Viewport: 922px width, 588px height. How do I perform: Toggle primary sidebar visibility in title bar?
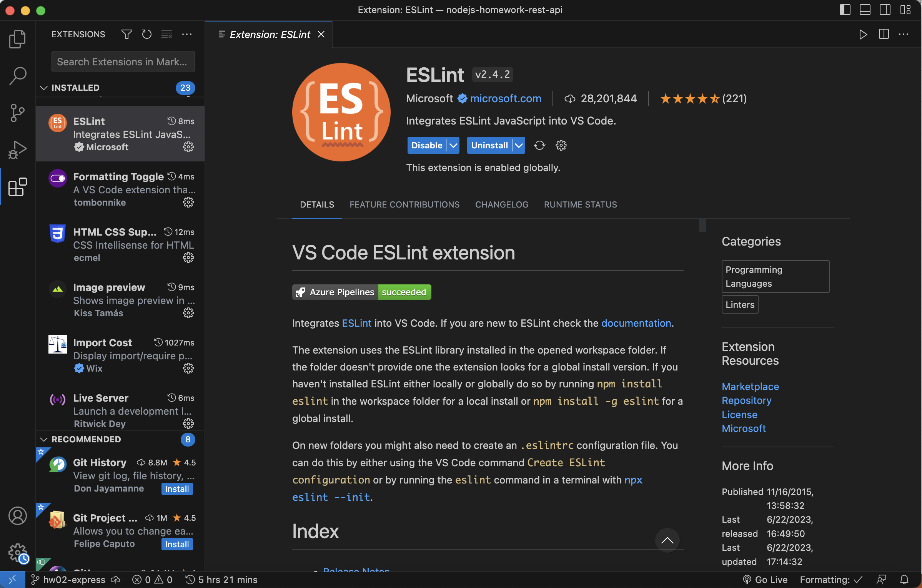[x=844, y=10]
